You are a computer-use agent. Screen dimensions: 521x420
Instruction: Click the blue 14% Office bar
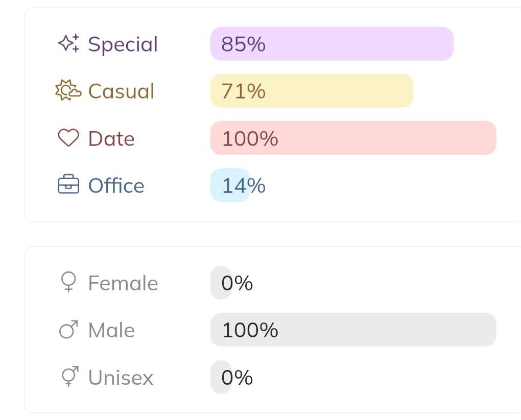pyautogui.click(x=230, y=185)
